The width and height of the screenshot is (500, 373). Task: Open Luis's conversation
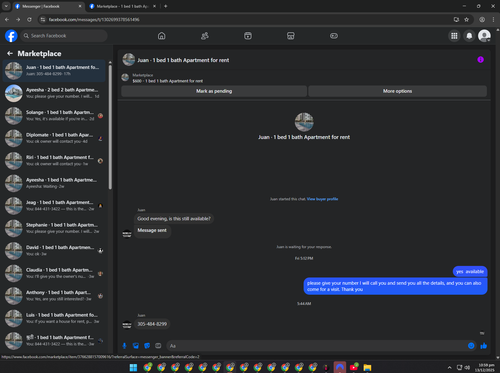pos(54,318)
